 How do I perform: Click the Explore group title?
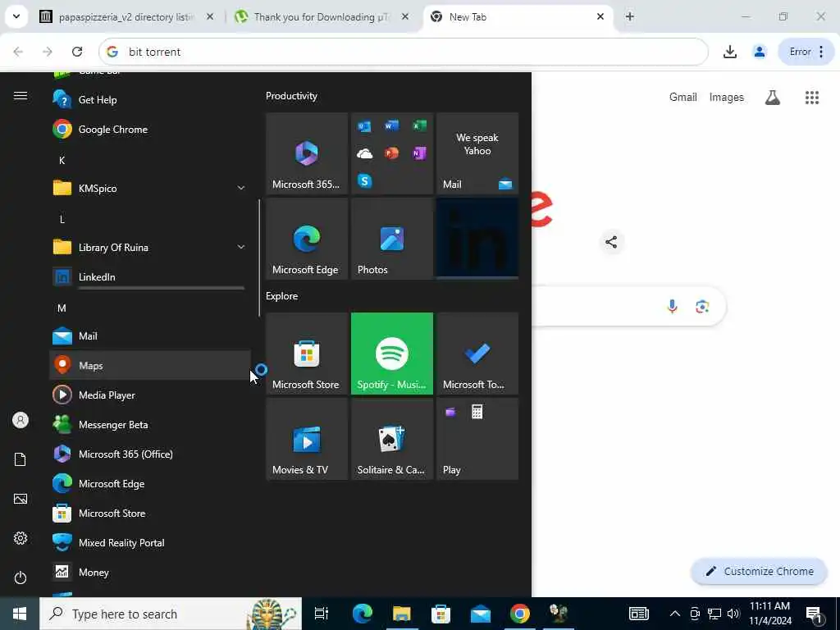282,295
